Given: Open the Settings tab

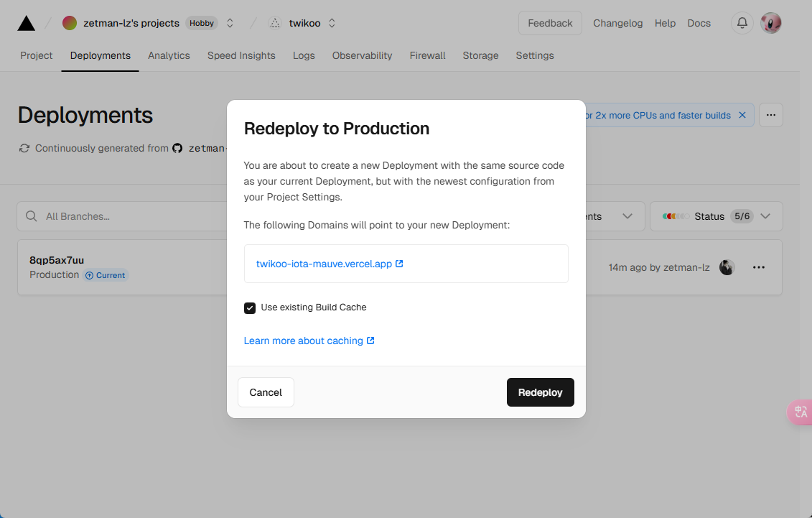Looking at the screenshot, I should click(x=535, y=55).
